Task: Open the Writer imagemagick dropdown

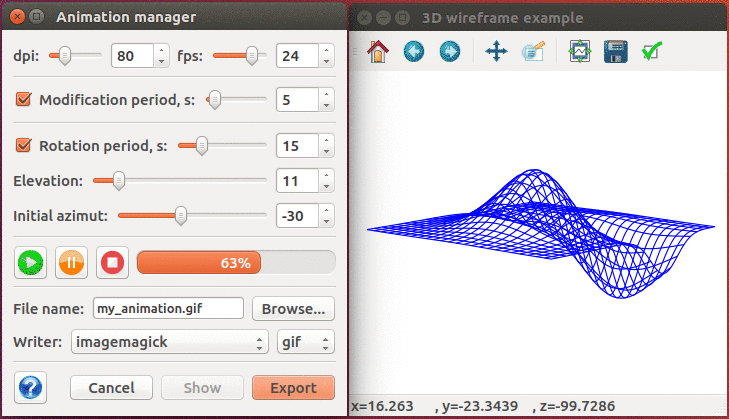Action: tap(170, 342)
